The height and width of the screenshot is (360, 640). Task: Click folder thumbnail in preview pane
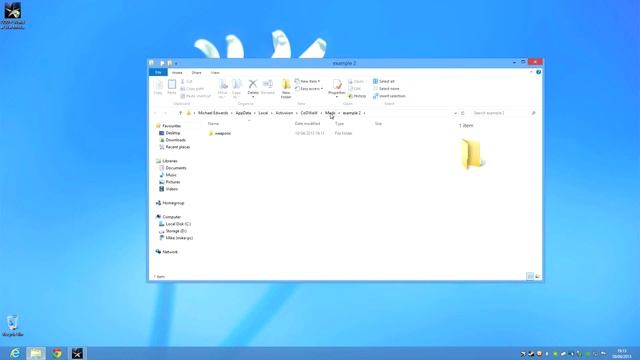tap(472, 153)
